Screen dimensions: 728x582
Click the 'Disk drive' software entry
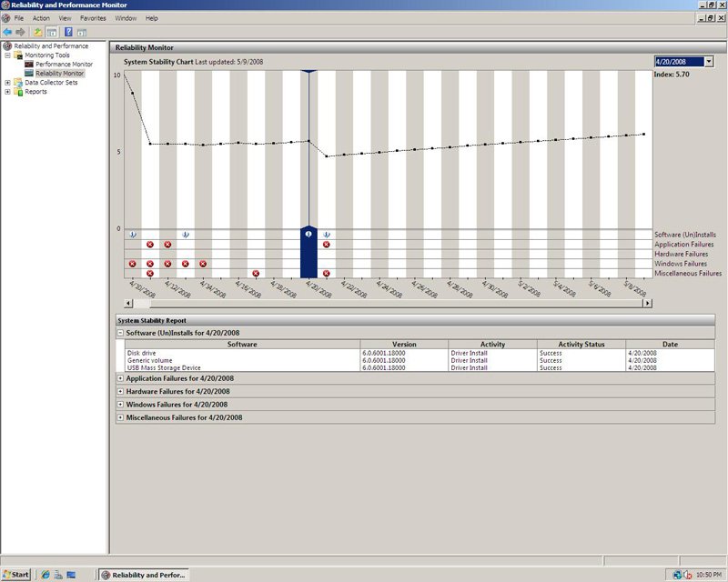141,353
